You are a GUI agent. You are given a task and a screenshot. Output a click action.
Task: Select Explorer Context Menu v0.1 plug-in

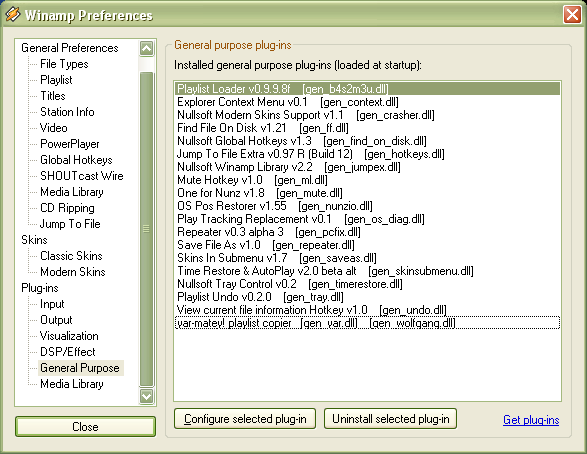pyautogui.click(x=368, y=102)
